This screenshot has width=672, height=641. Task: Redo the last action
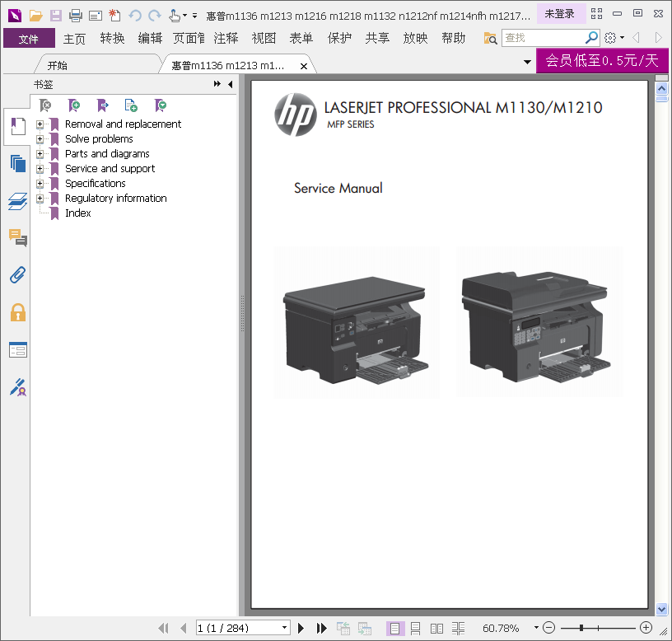154,16
